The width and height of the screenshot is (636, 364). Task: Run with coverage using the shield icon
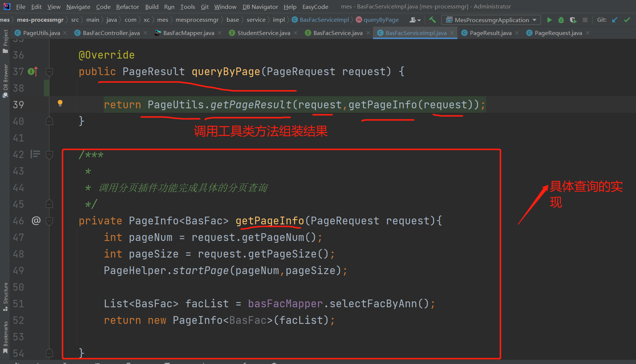[x=573, y=20]
